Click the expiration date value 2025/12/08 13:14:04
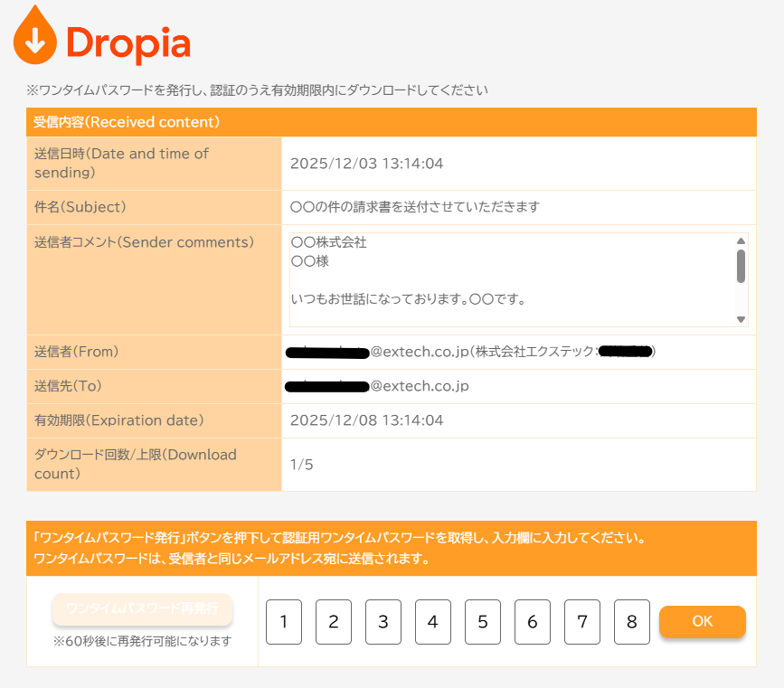 [366, 420]
